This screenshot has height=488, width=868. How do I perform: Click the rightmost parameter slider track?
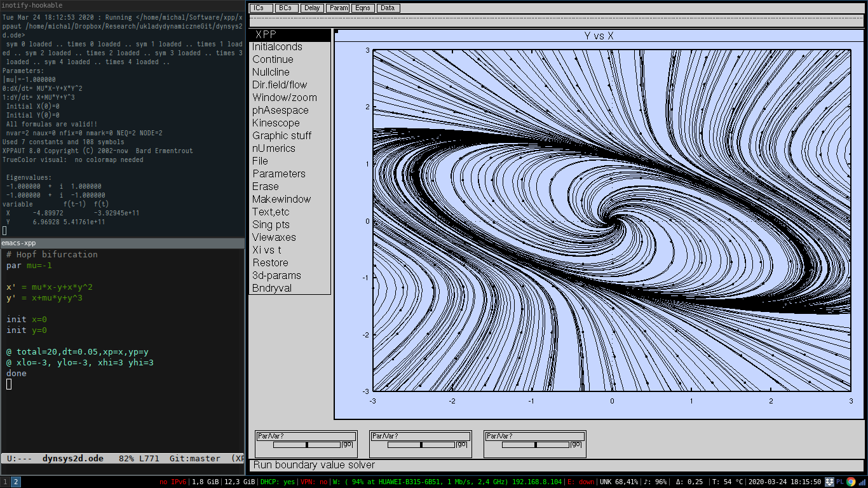tap(536, 445)
